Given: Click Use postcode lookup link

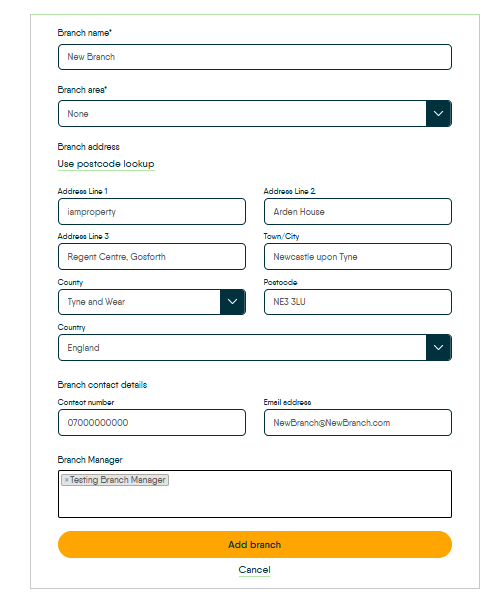Looking at the screenshot, I should pos(106,164).
